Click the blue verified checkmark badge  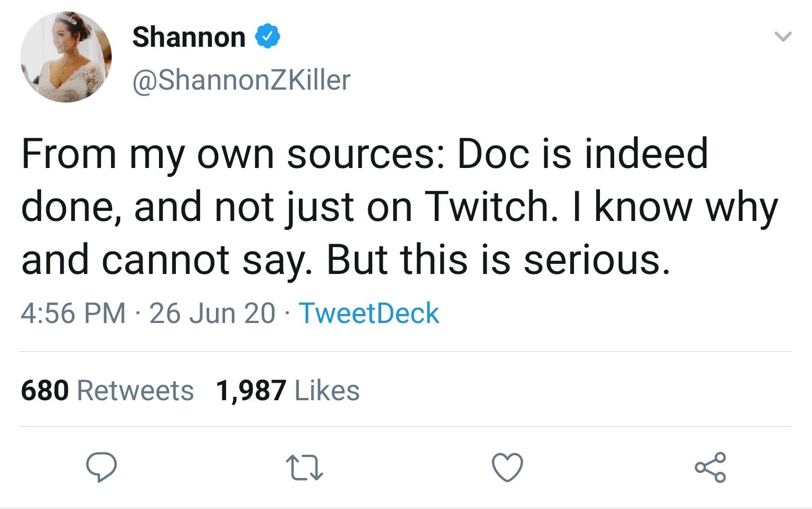[x=268, y=37]
